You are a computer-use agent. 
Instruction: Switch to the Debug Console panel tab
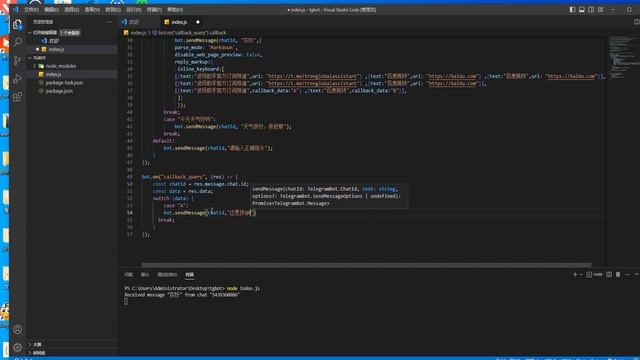tap(167, 274)
